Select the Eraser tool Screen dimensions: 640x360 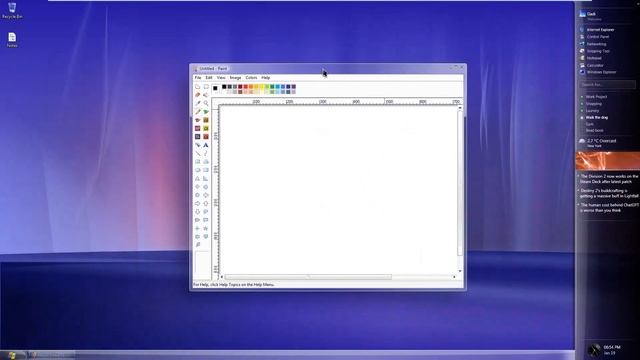[198, 95]
